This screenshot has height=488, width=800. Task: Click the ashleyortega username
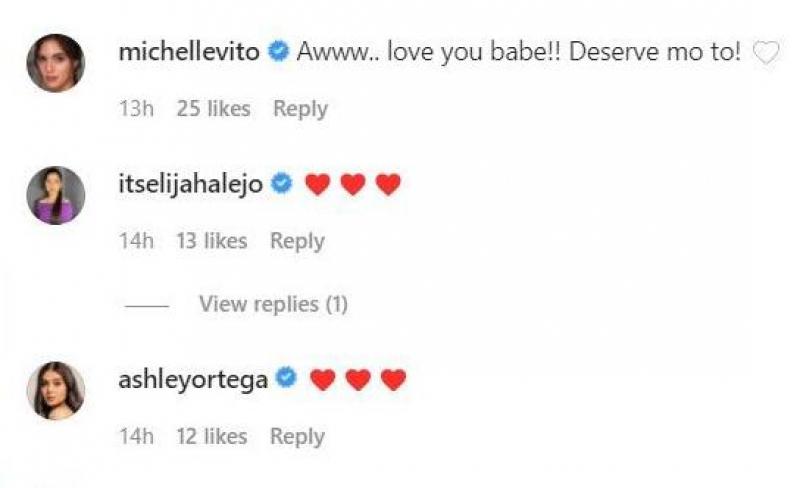[x=192, y=380]
